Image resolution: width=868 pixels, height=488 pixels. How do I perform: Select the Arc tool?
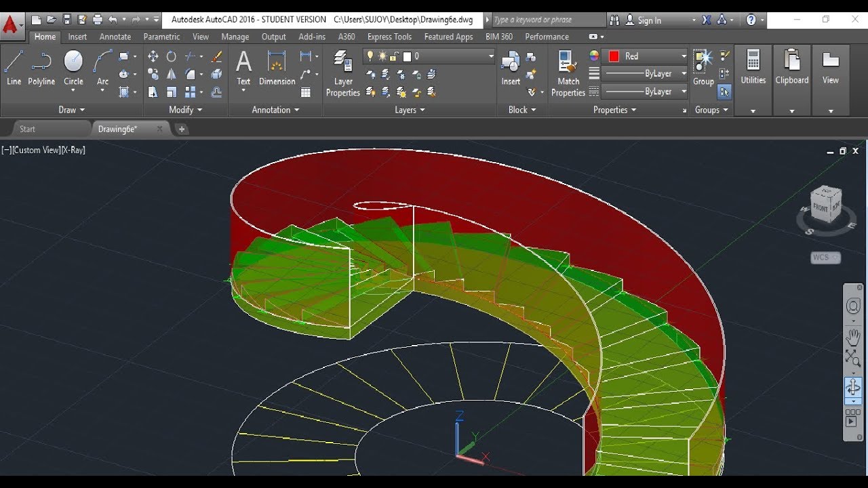pyautogui.click(x=102, y=68)
